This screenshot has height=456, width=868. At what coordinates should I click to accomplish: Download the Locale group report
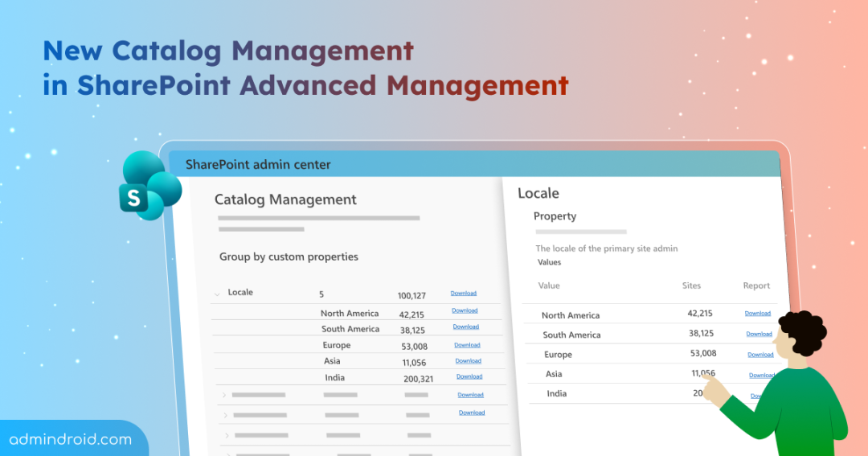pos(463,294)
